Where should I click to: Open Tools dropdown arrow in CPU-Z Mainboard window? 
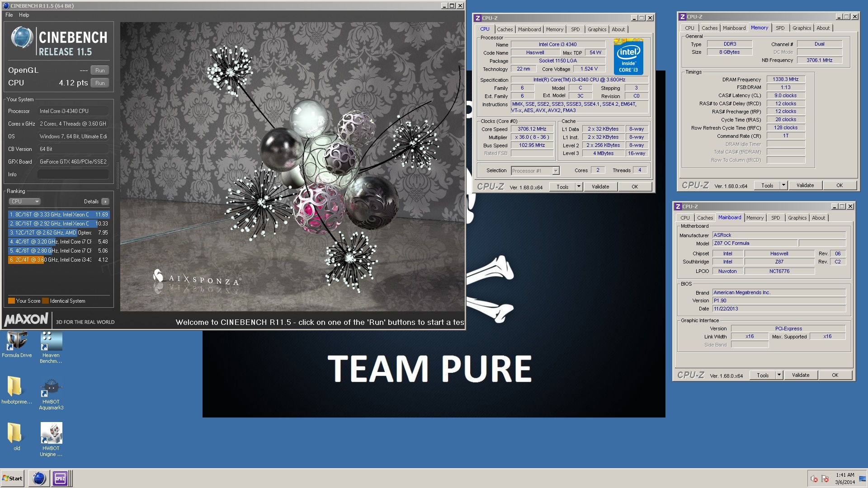(x=779, y=375)
